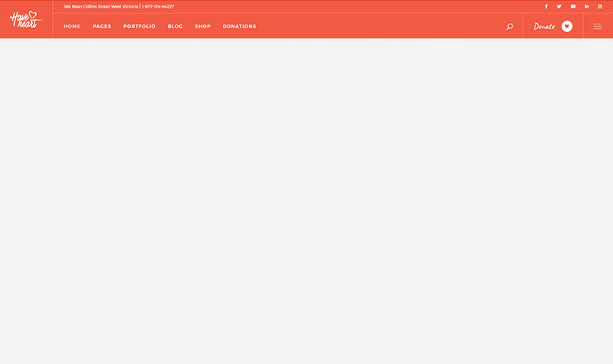Click the 184 Main Collins Street address
This screenshot has width=613, height=364.
click(100, 6)
